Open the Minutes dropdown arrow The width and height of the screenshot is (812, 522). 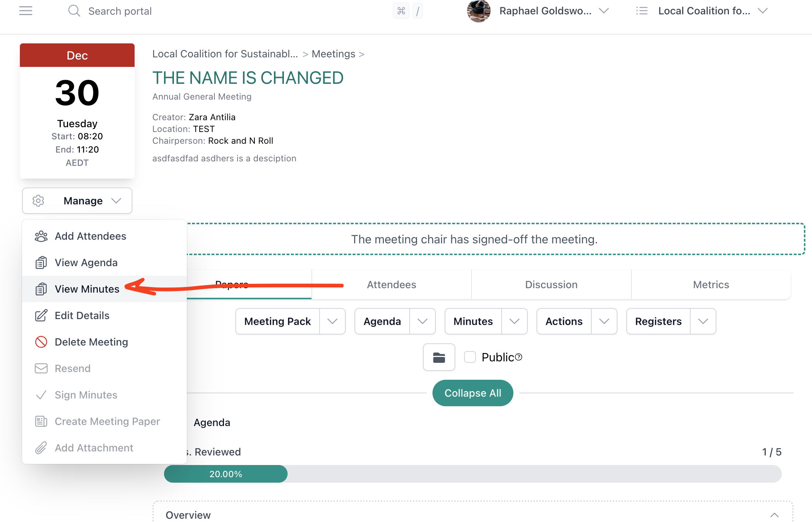coord(515,321)
